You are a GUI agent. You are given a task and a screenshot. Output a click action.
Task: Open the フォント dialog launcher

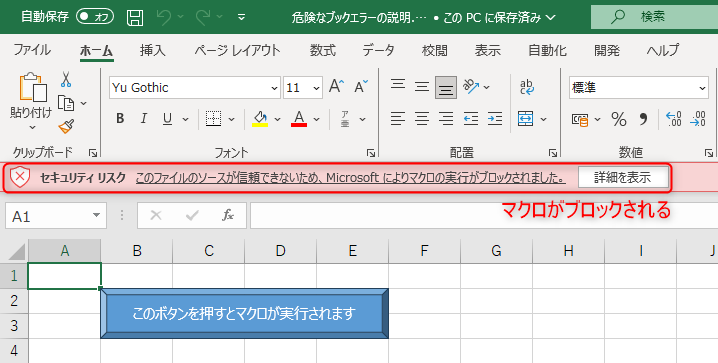pos(371,153)
